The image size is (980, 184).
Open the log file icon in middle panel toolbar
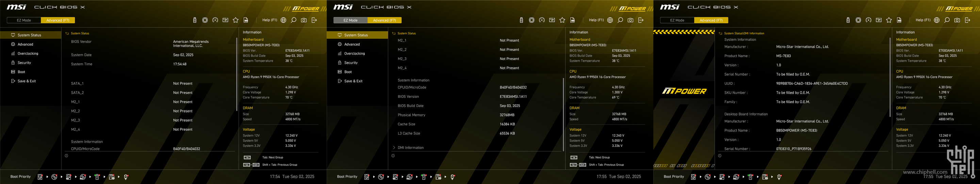573,20
